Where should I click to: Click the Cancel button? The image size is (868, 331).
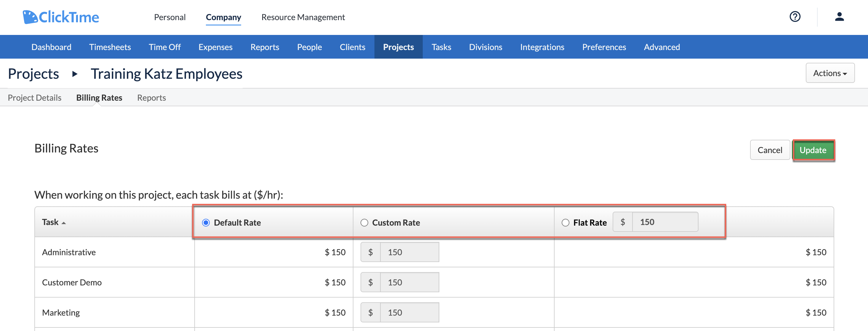pyautogui.click(x=770, y=150)
